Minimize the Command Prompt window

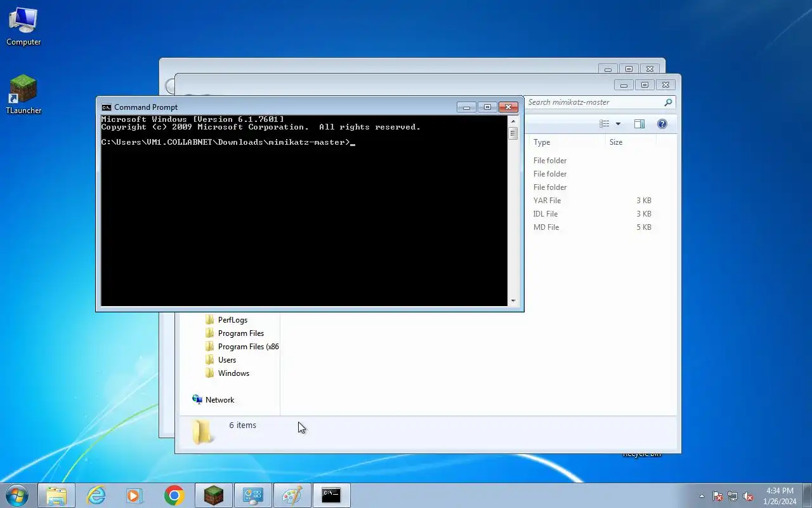click(467, 107)
